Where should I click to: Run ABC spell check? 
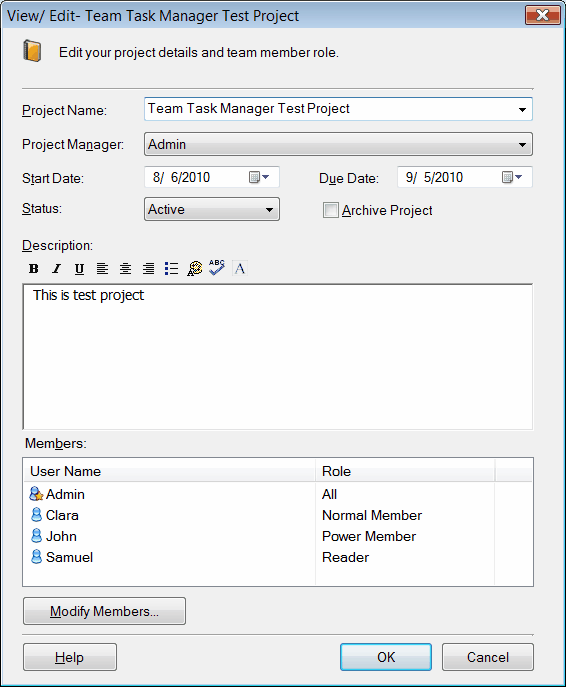coord(217,268)
